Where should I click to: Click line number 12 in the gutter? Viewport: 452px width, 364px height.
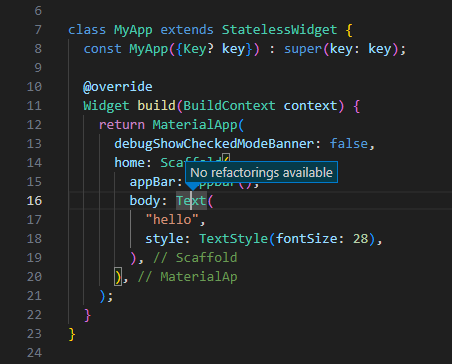tap(34, 125)
